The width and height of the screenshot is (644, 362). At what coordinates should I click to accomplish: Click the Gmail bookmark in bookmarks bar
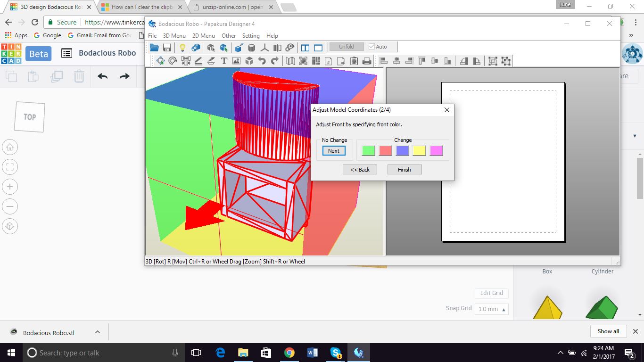coord(99,35)
